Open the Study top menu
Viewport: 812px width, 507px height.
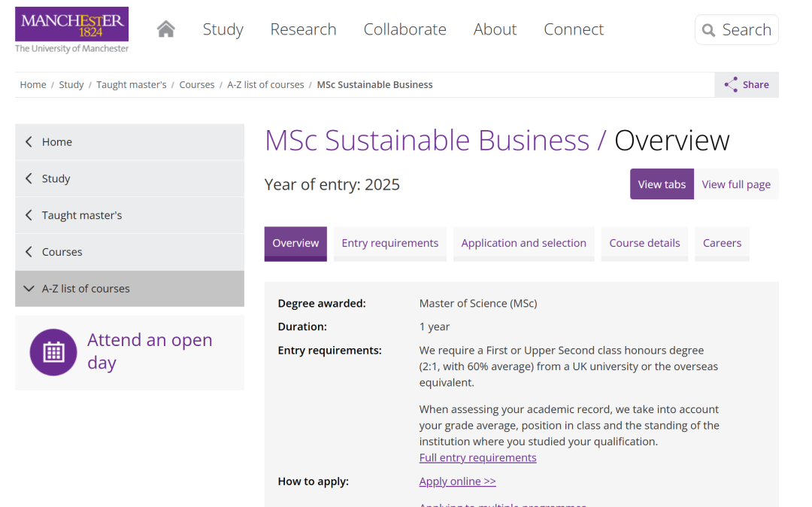point(223,29)
